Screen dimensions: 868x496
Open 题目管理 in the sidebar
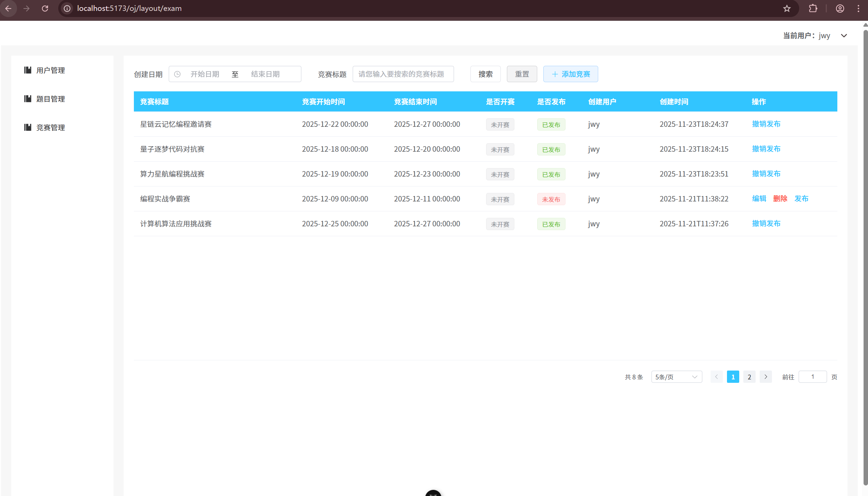[50, 99]
